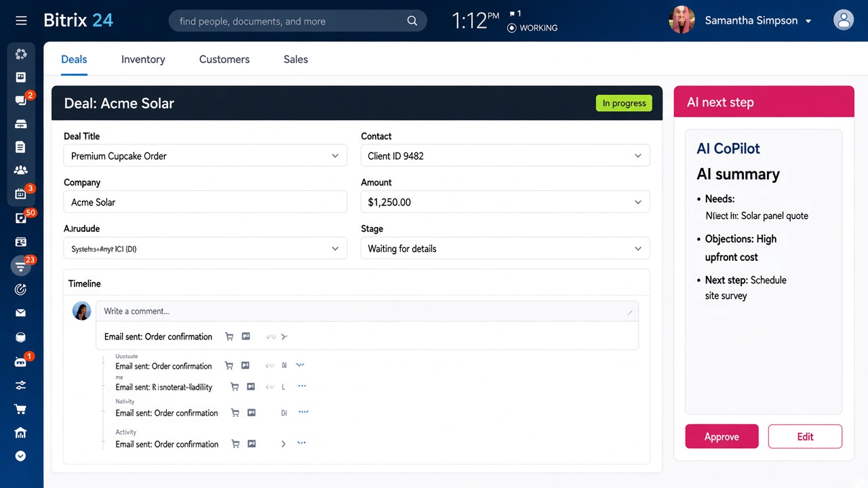Switch to the Deals tab
This screenshot has width=868, height=488.
point(74,60)
